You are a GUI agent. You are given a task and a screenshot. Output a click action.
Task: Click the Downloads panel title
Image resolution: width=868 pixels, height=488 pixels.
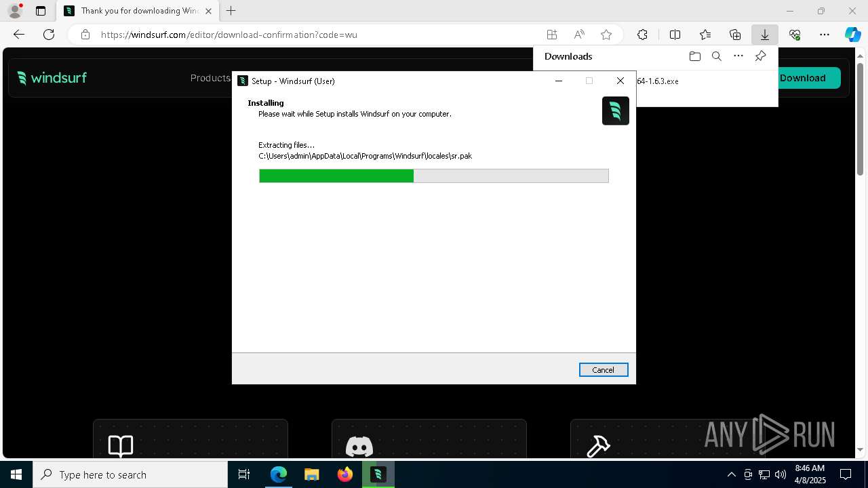click(x=568, y=56)
